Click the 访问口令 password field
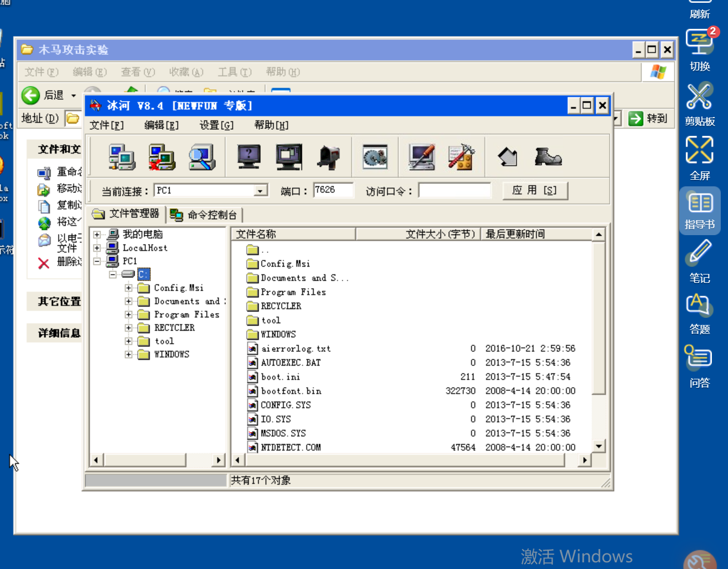 (x=454, y=190)
